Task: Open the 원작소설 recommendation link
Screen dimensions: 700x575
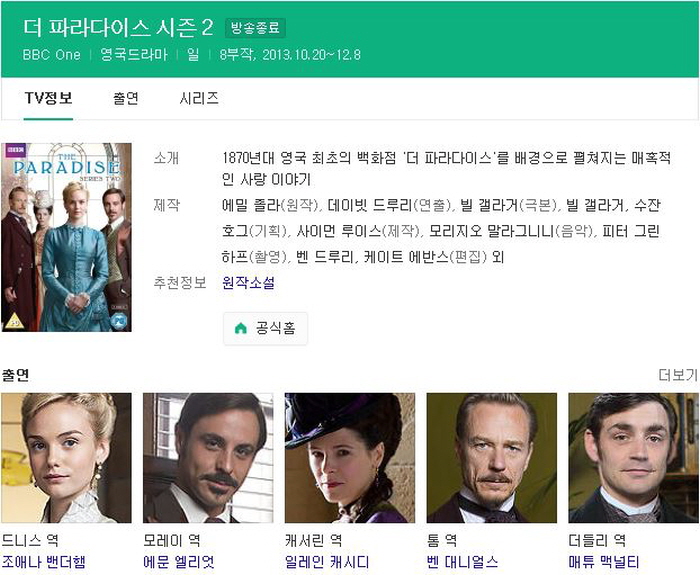Action: pos(248,283)
